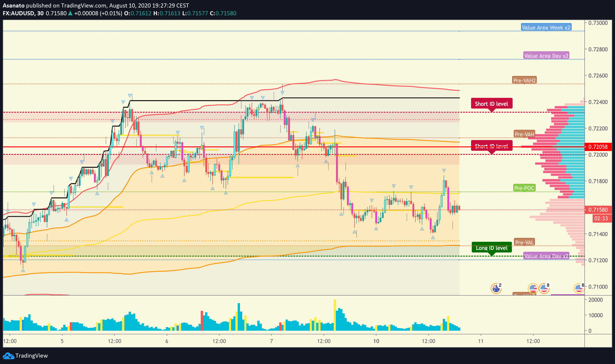The width and height of the screenshot is (615, 364).
Task: Click the tallest yellow volume bar
Action: pos(335,315)
